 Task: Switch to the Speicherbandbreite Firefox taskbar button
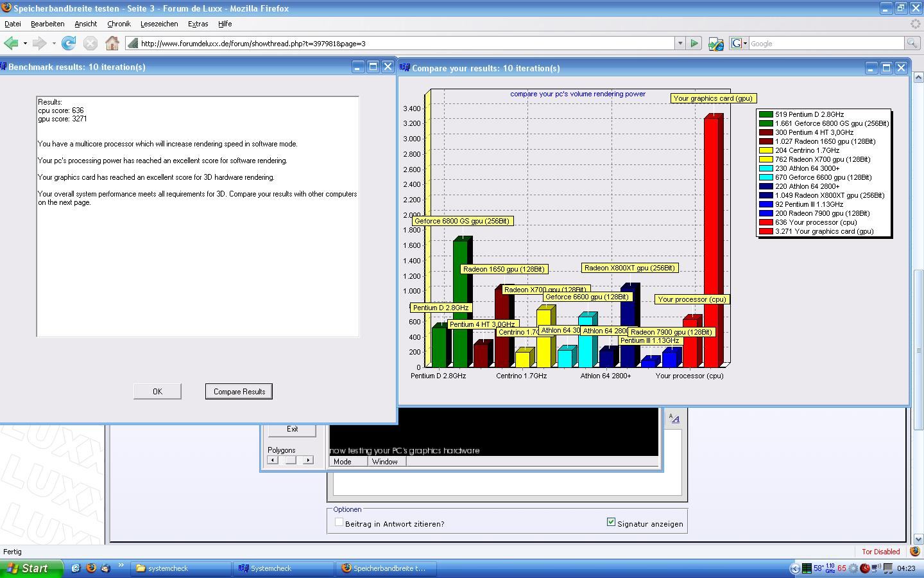pyautogui.click(x=386, y=568)
